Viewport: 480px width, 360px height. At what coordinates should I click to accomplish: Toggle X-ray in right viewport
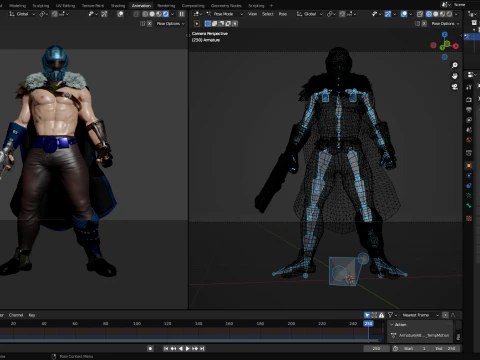coord(420,14)
